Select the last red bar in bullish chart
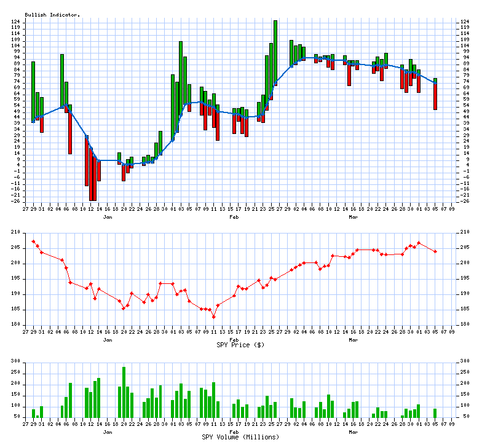The height and width of the screenshot is (448, 482). [x=435, y=96]
